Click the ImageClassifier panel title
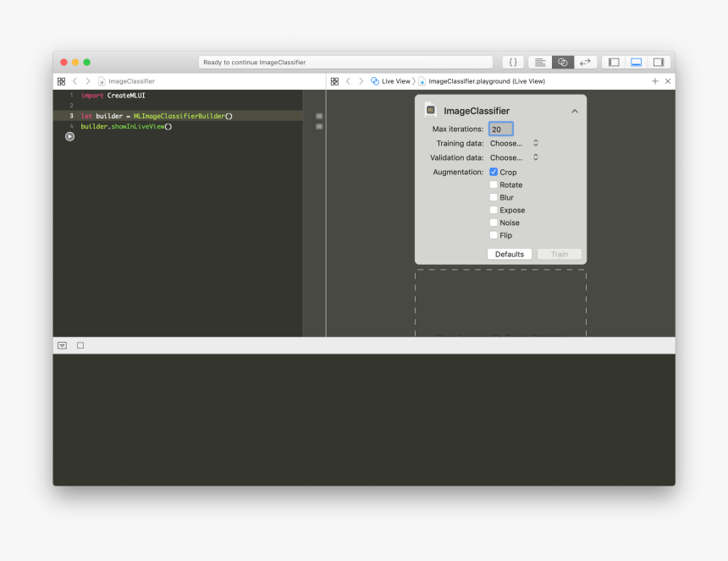Image resolution: width=728 pixels, height=561 pixels. 477,111
